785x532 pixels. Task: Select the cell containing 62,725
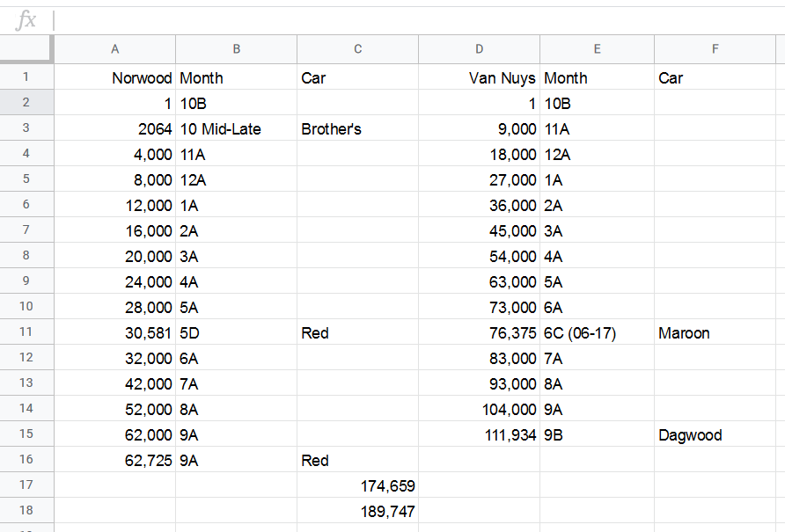click(x=115, y=461)
